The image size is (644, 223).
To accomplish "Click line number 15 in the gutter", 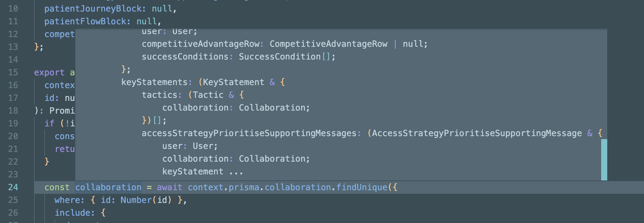I will coord(13,72).
